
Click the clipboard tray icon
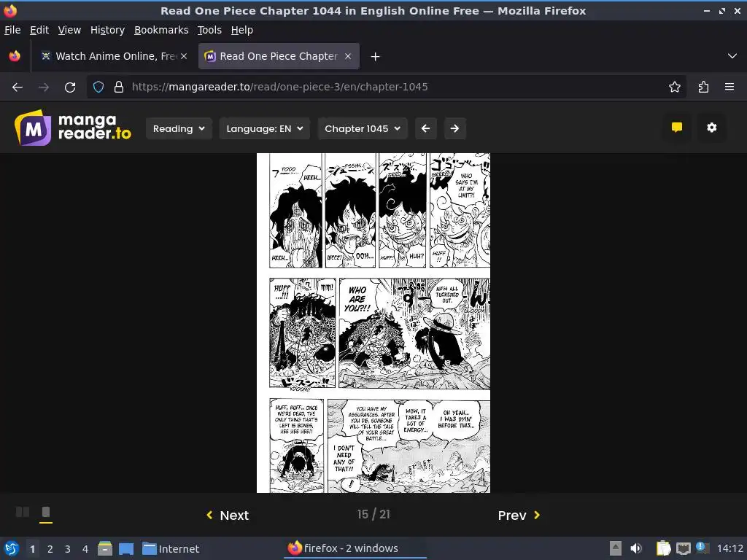pyautogui.click(x=662, y=548)
